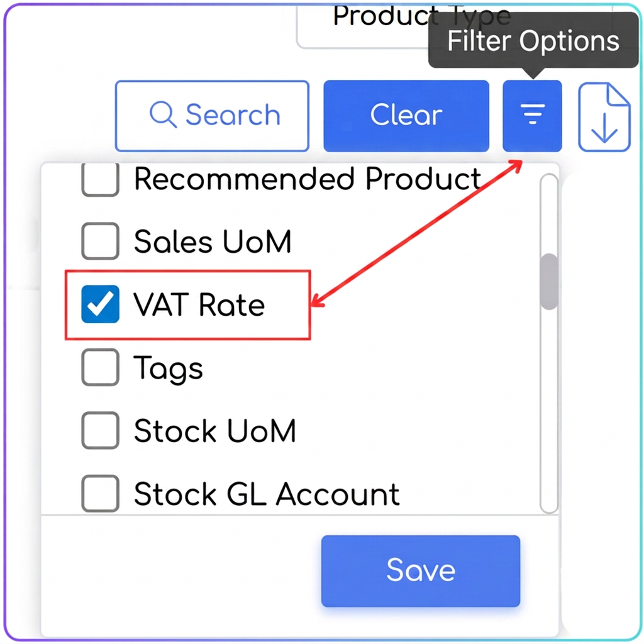Click the magnifying glass in the Search button
The image size is (644, 644).
click(163, 114)
